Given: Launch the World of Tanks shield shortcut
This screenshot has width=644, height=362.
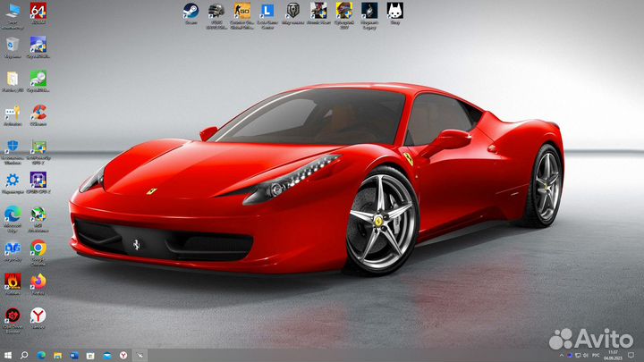Looking at the screenshot, I should pos(292,13).
